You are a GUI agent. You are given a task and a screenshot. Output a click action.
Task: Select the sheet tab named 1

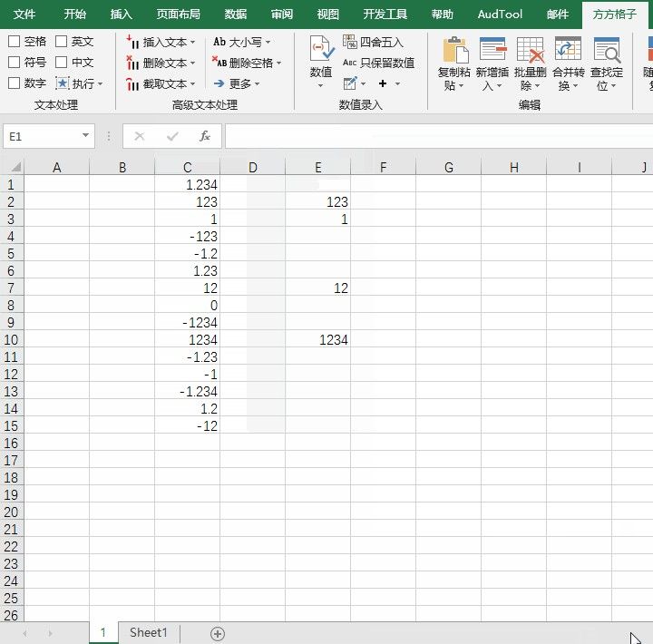pos(103,633)
